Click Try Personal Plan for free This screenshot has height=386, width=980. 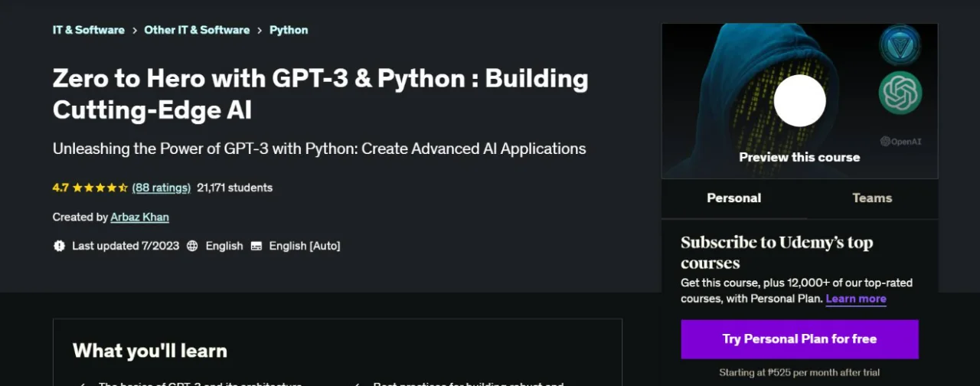(799, 339)
